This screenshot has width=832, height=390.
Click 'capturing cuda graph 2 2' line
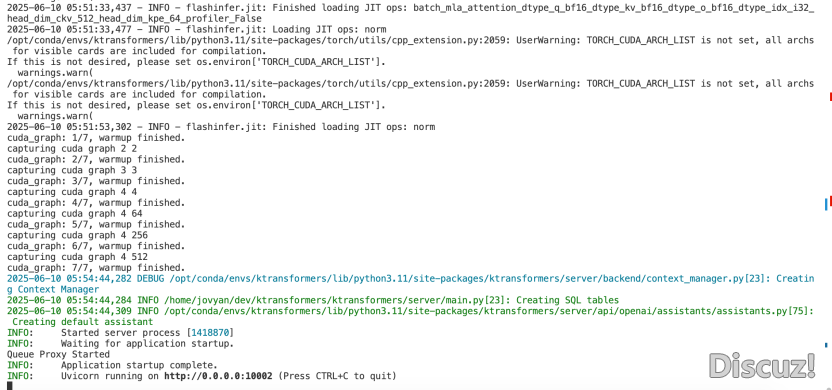click(72, 149)
